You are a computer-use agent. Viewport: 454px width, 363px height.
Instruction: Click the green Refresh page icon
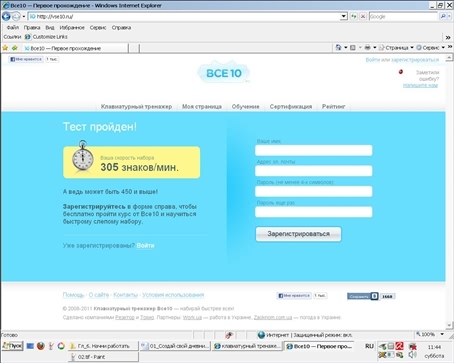[354, 16]
